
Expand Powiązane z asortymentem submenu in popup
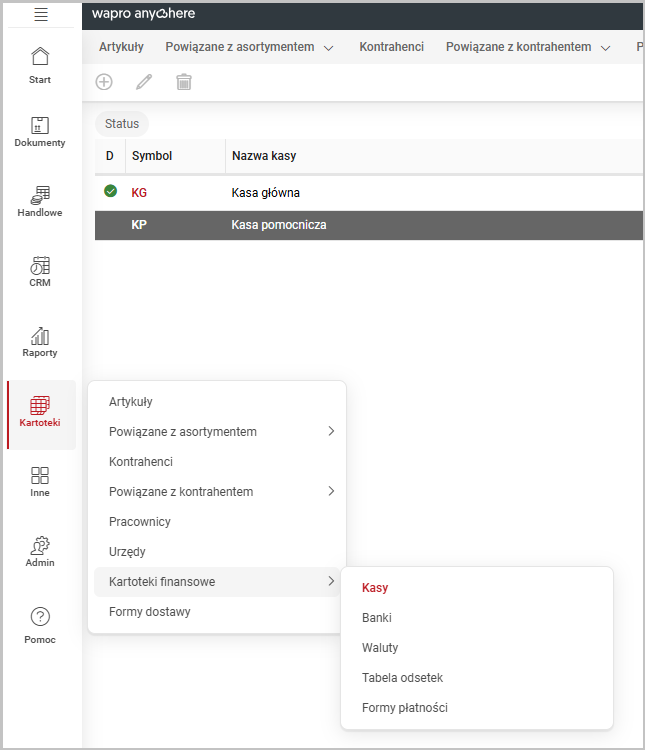click(220, 432)
